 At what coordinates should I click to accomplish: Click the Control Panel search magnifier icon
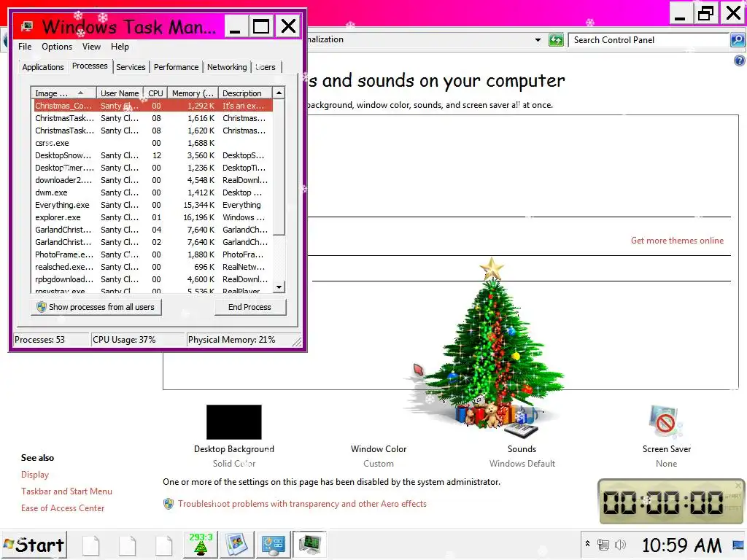[x=737, y=40]
